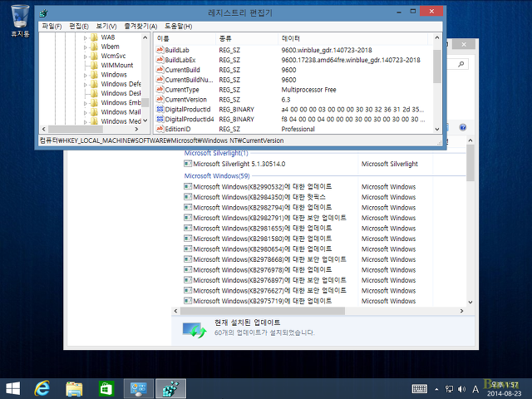
Task: Select the Windows Desk... tree key
Action: click(121, 93)
